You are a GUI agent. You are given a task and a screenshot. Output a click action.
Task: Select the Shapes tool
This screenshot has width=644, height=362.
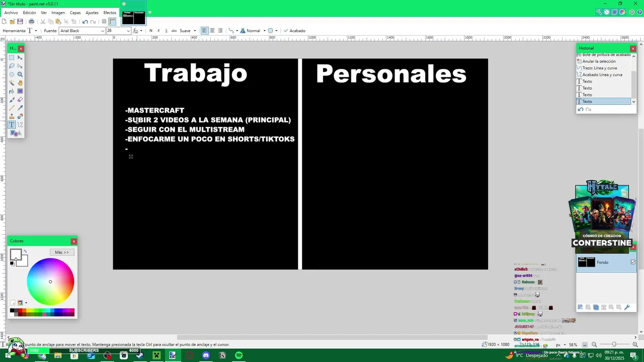(16, 133)
